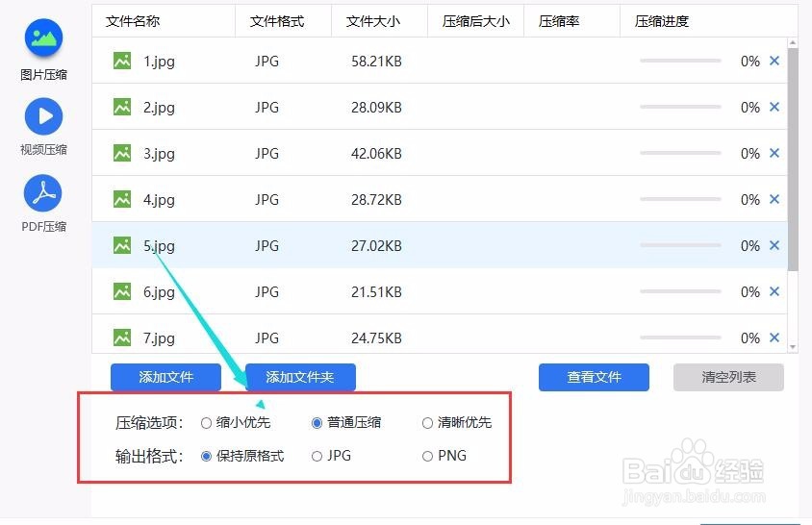
Task: Remove 7.jpg with its X icon
Action: pyautogui.click(x=774, y=337)
